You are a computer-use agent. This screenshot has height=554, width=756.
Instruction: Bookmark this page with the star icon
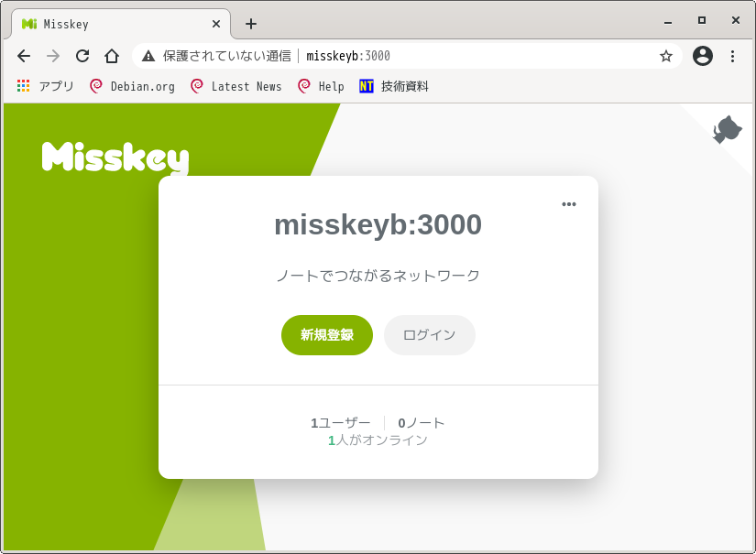click(x=666, y=57)
